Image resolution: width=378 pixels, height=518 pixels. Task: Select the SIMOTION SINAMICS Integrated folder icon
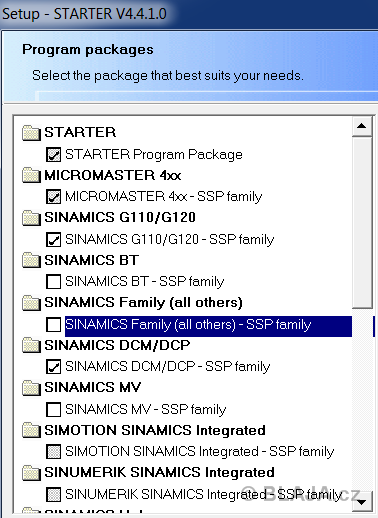click(x=31, y=430)
